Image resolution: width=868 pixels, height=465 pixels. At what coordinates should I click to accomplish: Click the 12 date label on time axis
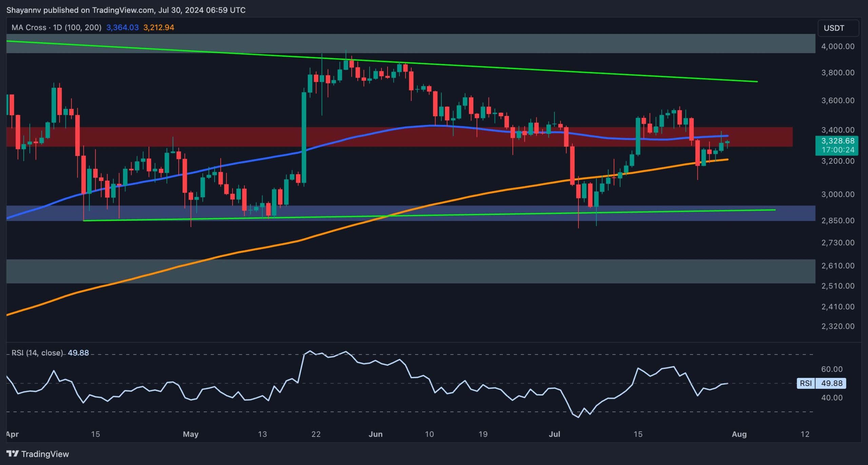(x=805, y=434)
